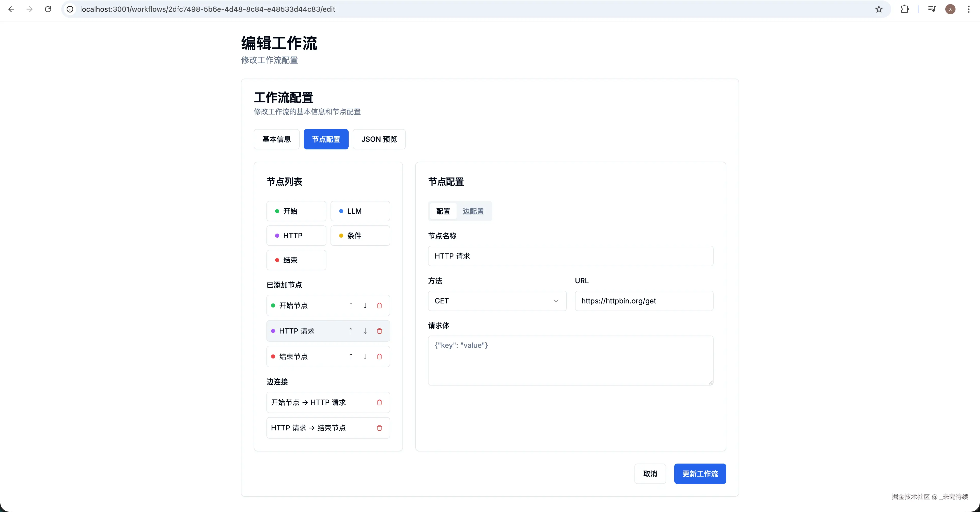The height and width of the screenshot is (512, 980).
Task: Delete the 开始节点 from added nodes
Action: (x=379, y=305)
